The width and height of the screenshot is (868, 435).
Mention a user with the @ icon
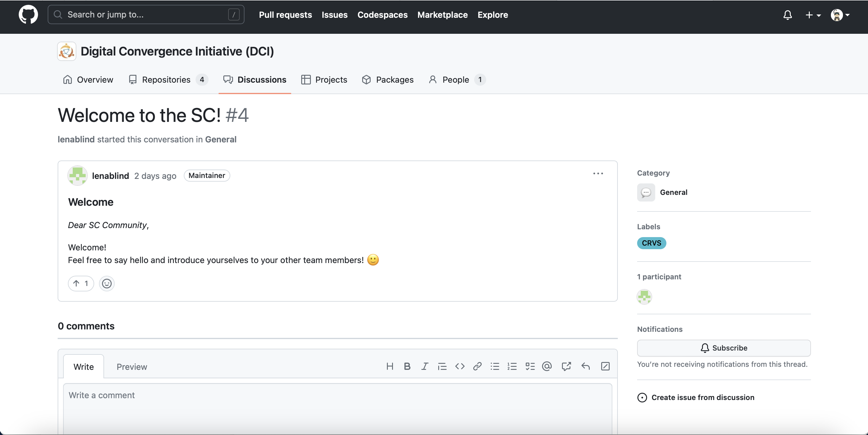tap(547, 366)
